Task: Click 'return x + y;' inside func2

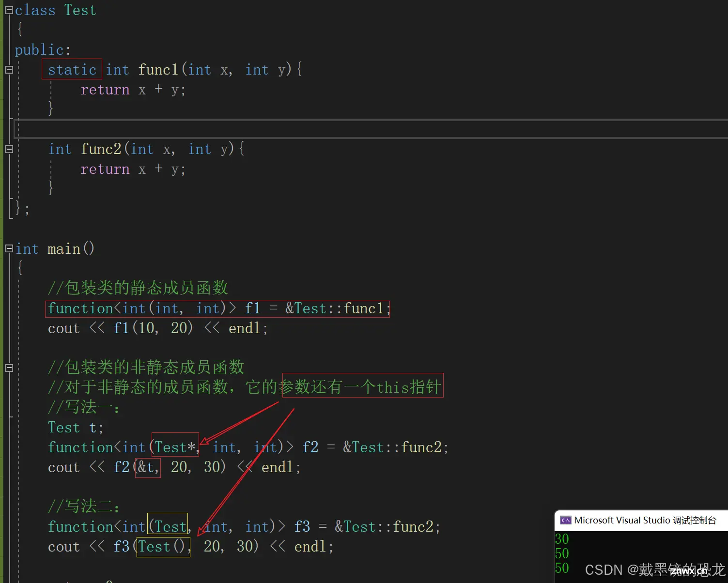Action: click(x=133, y=169)
